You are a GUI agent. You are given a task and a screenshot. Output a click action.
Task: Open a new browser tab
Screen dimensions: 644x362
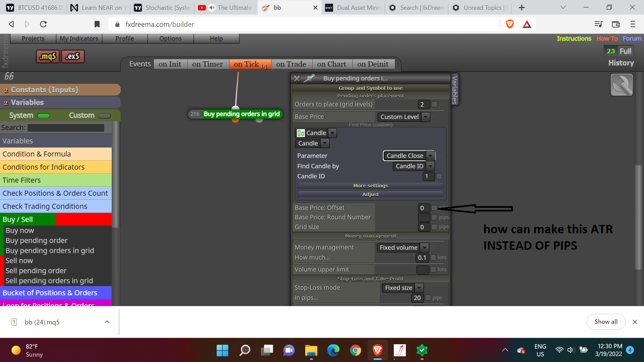[x=522, y=8]
